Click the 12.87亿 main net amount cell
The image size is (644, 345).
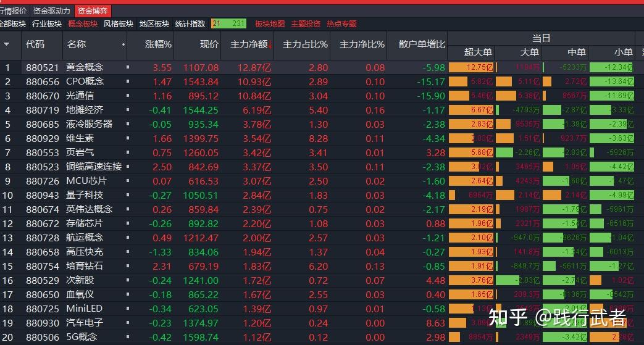[254, 67]
